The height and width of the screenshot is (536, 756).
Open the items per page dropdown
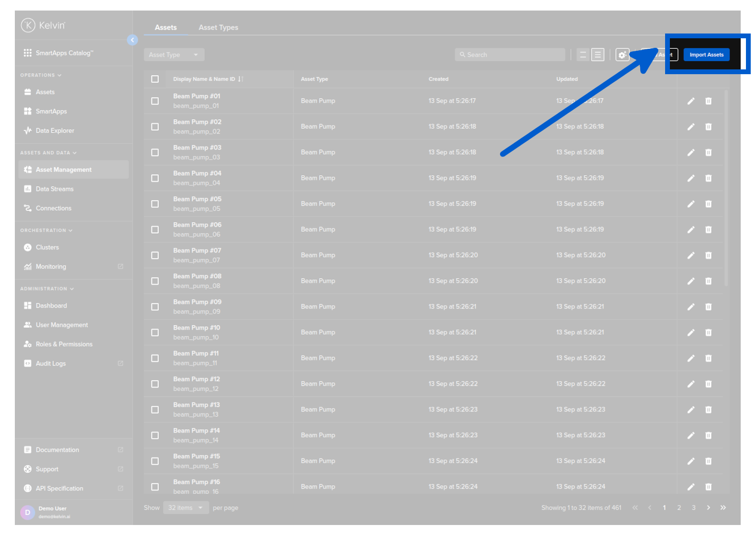186,508
